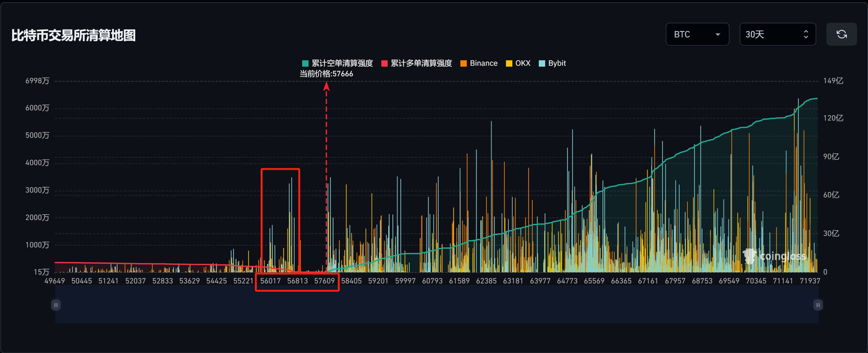Click the 30天 up-down stepper arrows
The width and height of the screenshot is (868, 353).
[x=806, y=34]
